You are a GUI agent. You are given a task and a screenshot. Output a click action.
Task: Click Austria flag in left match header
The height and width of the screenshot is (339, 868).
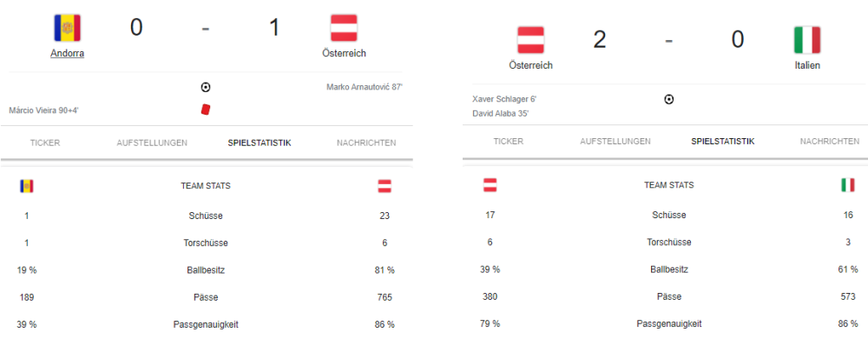point(344,28)
